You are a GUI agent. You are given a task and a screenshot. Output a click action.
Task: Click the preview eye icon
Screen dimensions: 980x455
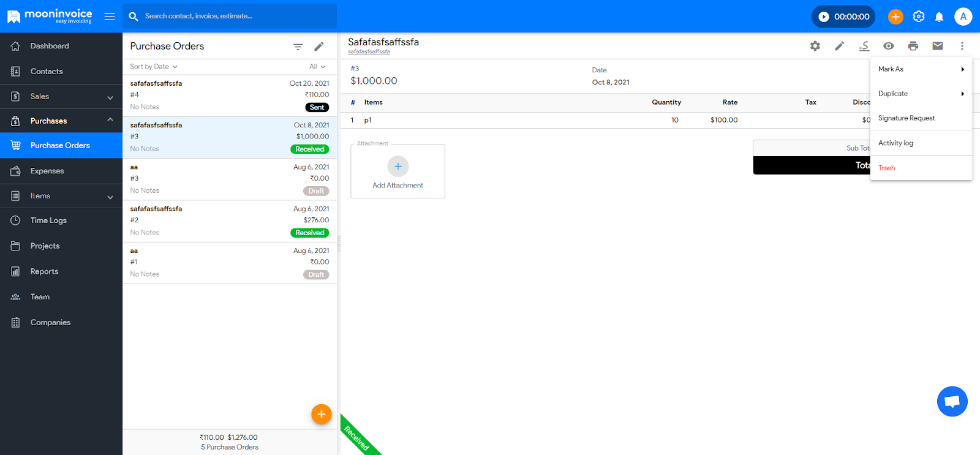click(x=889, y=46)
